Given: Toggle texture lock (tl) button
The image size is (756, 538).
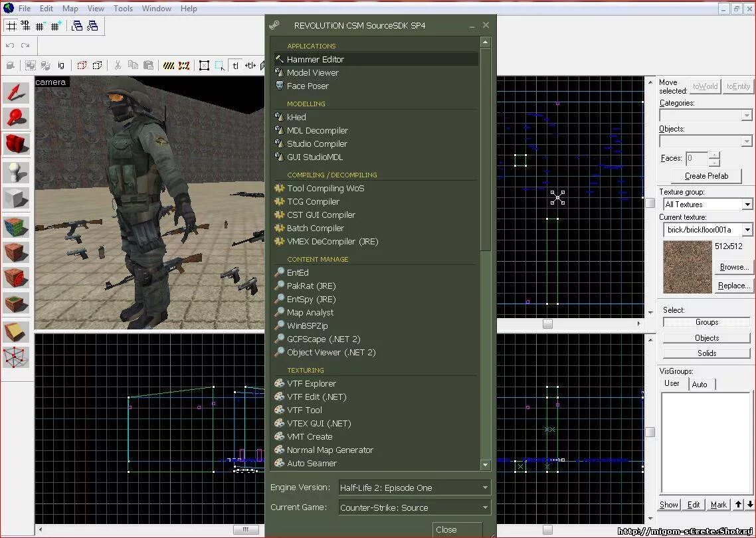Looking at the screenshot, I should (x=235, y=65).
